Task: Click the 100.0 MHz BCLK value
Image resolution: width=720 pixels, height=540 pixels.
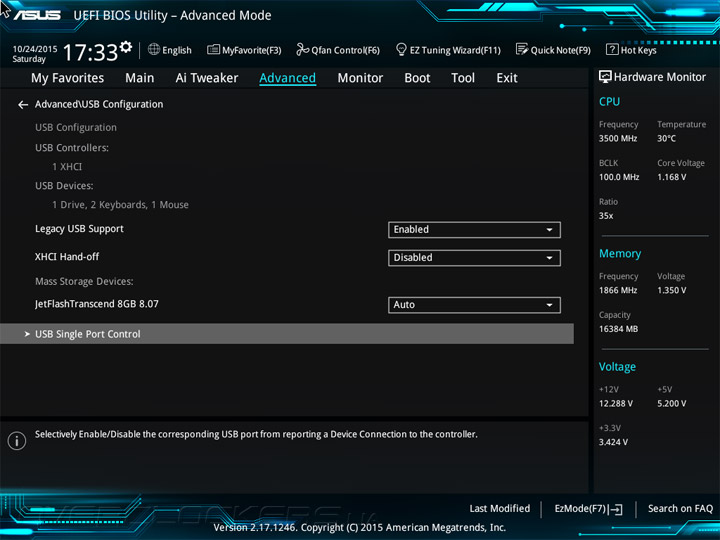Action: pos(619,177)
